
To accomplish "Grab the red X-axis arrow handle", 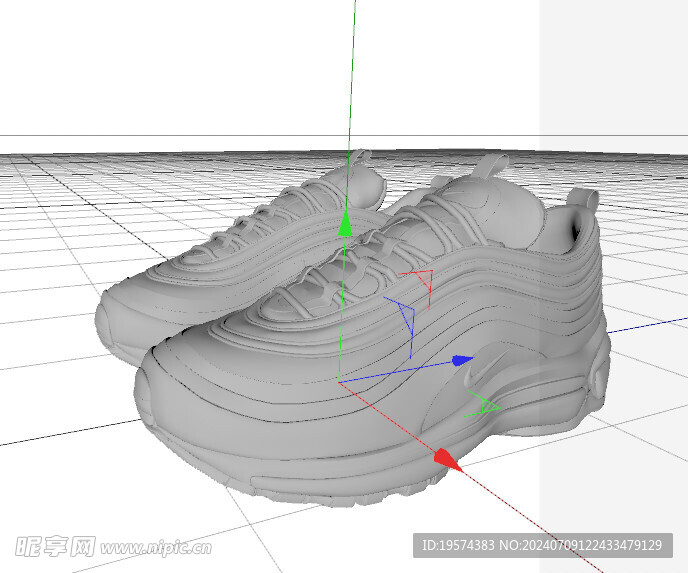I will pyautogui.click(x=448, y=460).
